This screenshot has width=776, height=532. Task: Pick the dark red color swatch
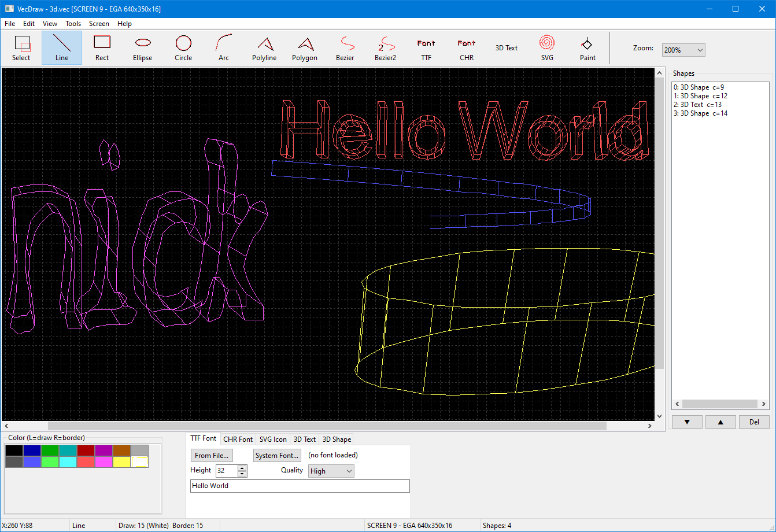coord(86,450)
